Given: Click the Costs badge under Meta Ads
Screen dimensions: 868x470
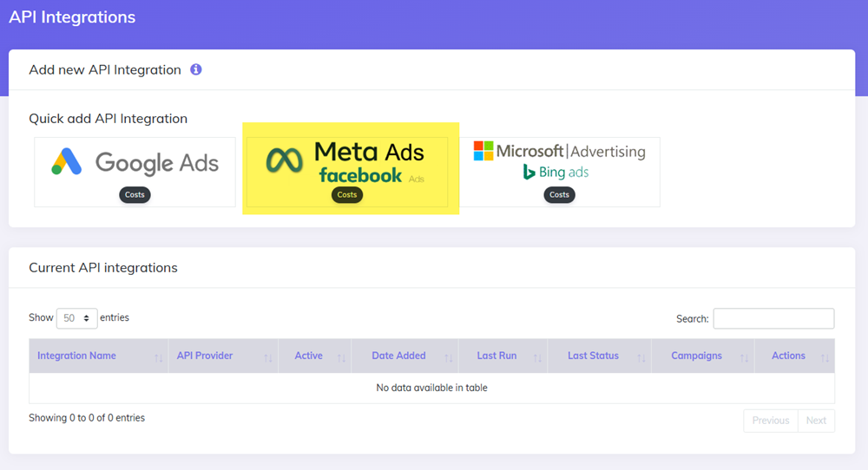Looking at the screenshot, I should 347,194.
